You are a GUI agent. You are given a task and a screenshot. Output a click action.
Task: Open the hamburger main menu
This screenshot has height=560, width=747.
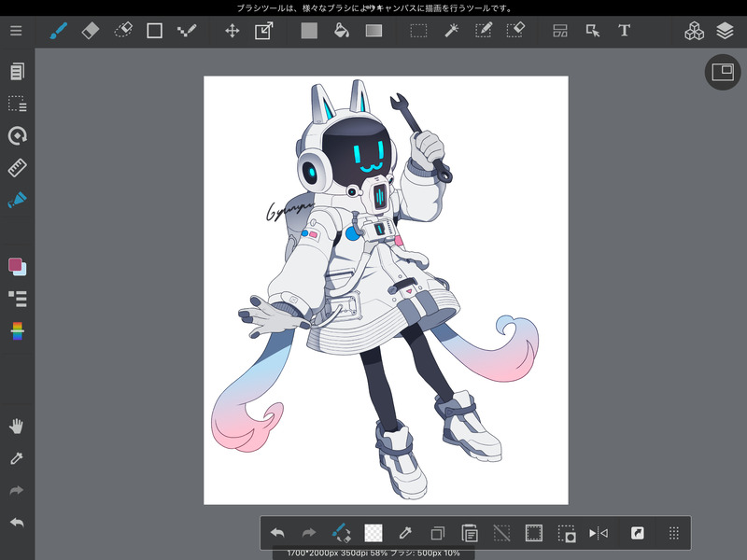pos(16,31)
